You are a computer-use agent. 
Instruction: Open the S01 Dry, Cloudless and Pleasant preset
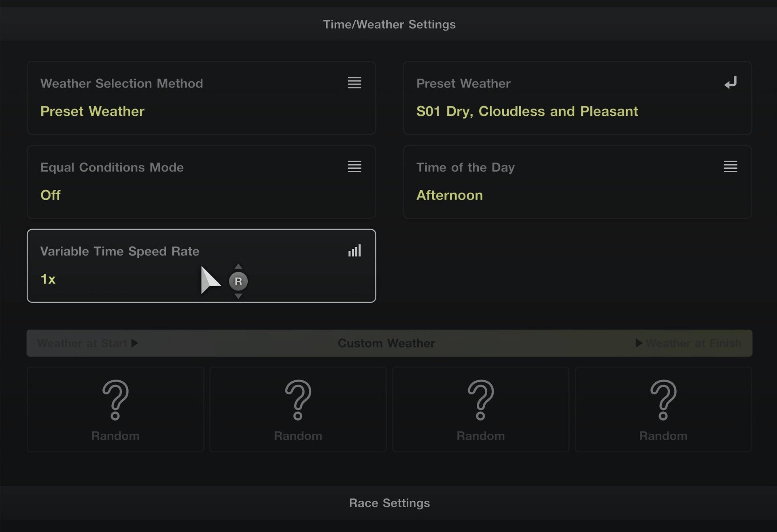click(527, 111)
